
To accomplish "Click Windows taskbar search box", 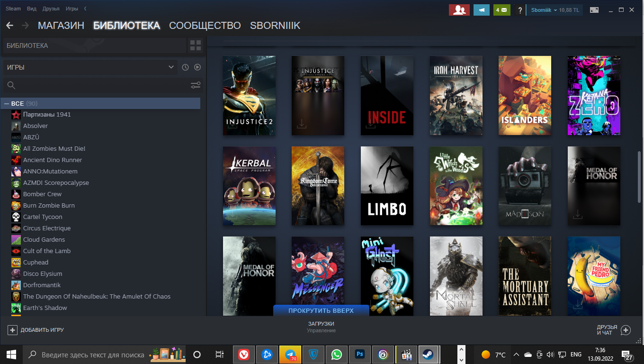I will pyautogui.click(x=105, y=355).
